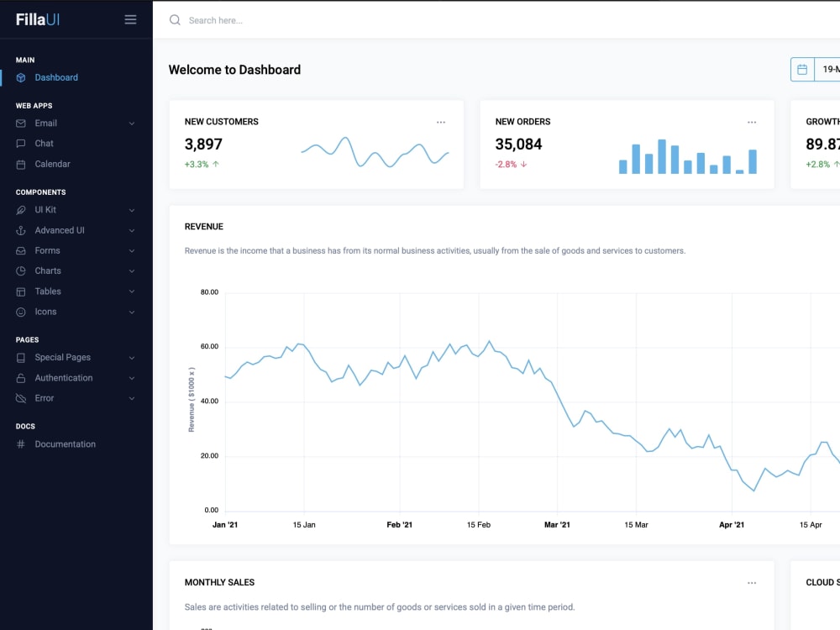Click the Email envelope icon
This screenshot has width=840, height=630.
pyautogui.click(x=21, y=123)
